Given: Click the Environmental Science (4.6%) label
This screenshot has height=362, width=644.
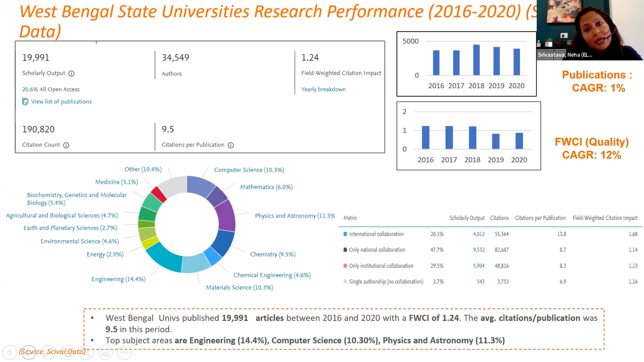Looking at the screenshot, I should (x=80, y=241).
